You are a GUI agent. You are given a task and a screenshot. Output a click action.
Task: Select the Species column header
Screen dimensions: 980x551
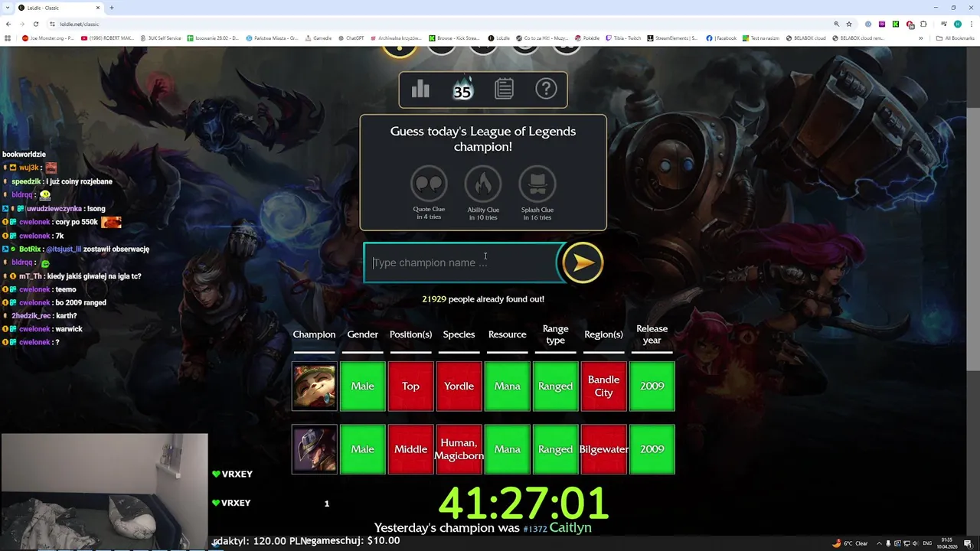coord(459,334)
